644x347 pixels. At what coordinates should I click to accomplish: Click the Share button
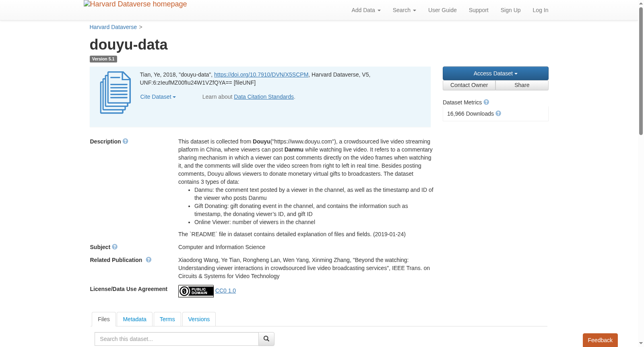tap(522, 85)
